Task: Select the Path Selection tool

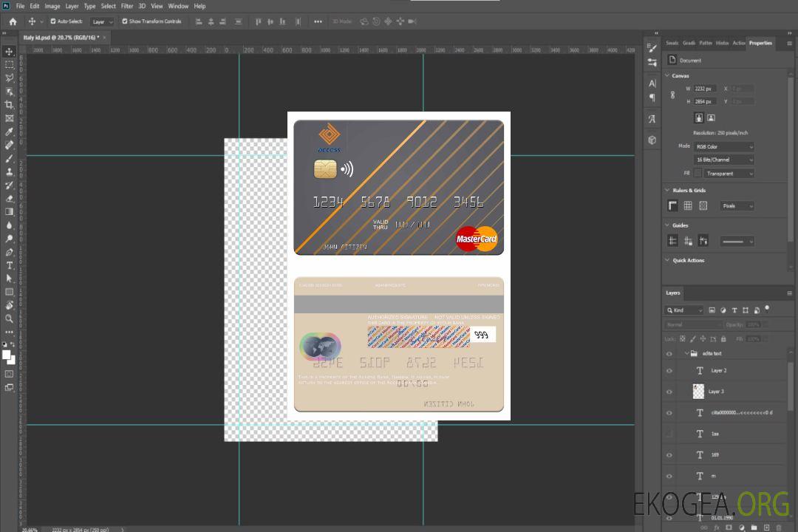Action: 9,279
